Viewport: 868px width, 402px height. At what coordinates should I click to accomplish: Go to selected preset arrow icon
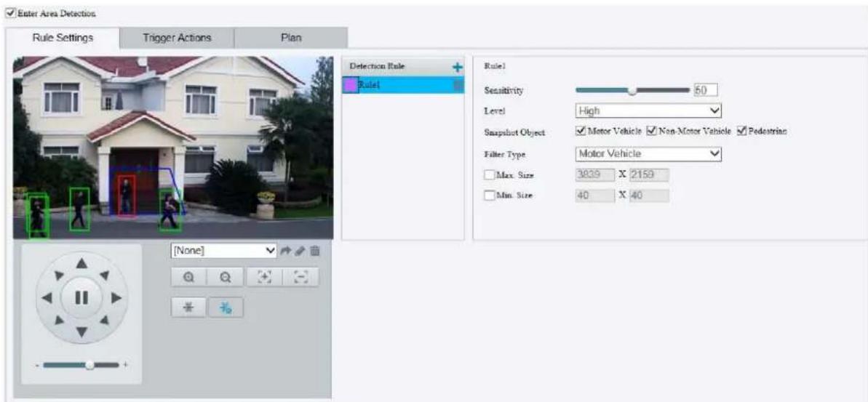[286, 251]
